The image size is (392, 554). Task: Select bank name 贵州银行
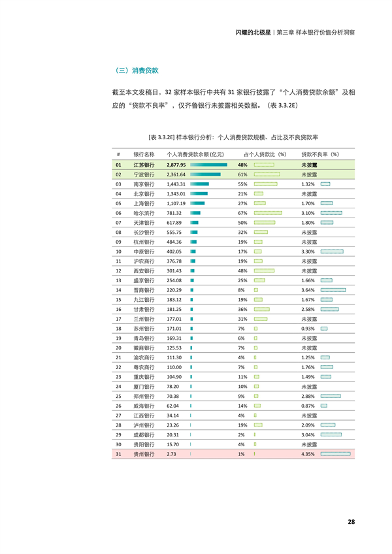pos(144,454)
